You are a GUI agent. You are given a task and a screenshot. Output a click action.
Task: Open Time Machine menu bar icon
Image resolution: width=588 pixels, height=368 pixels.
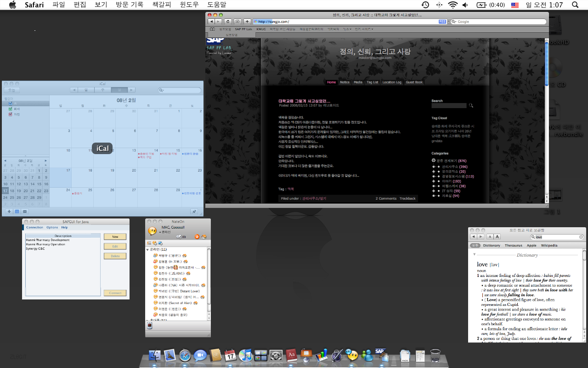click(x=425, y=5)
